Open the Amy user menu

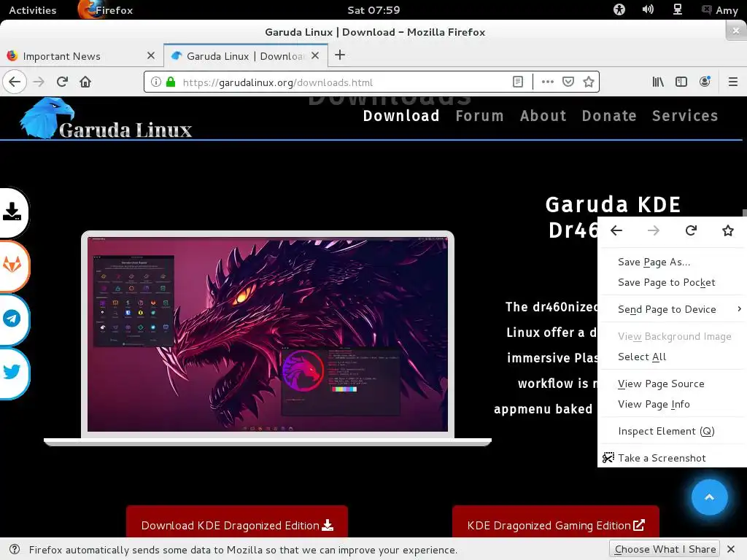coord(720,10)
